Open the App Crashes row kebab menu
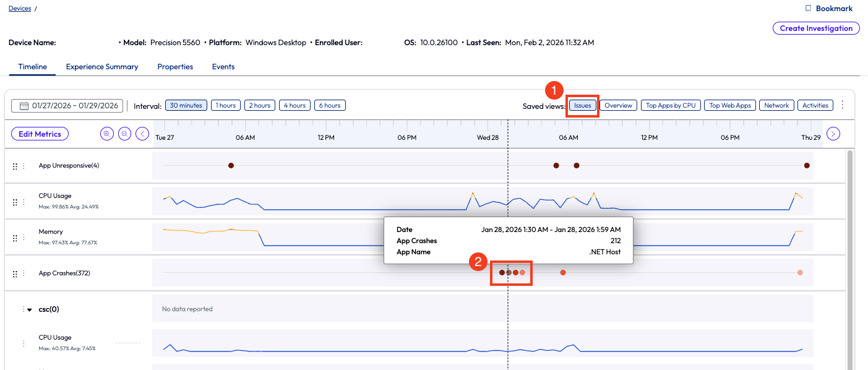This screenshot has height=370, width=868. (x=24, y=273)
